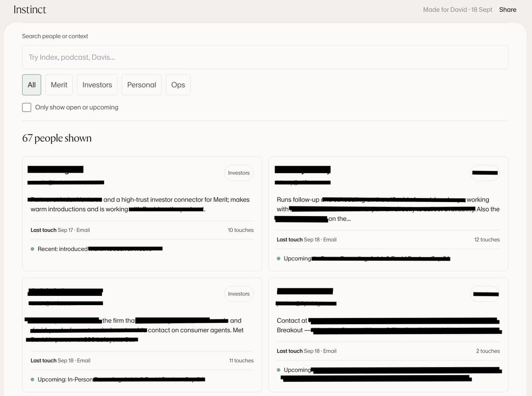Click "Last touch Sep 17 · Email" text
Image resolution: width=532 pixels, height=396 pixels.
(60, 230)
